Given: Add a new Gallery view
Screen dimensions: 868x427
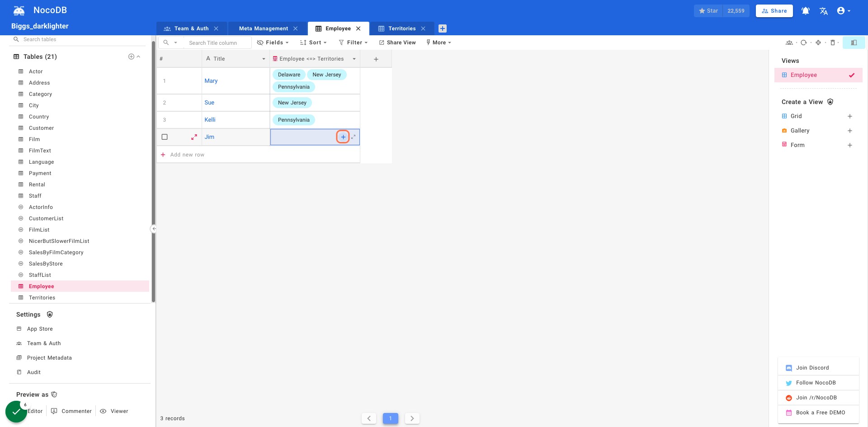Looking at the screenshot, I should (x=850, y=131).
